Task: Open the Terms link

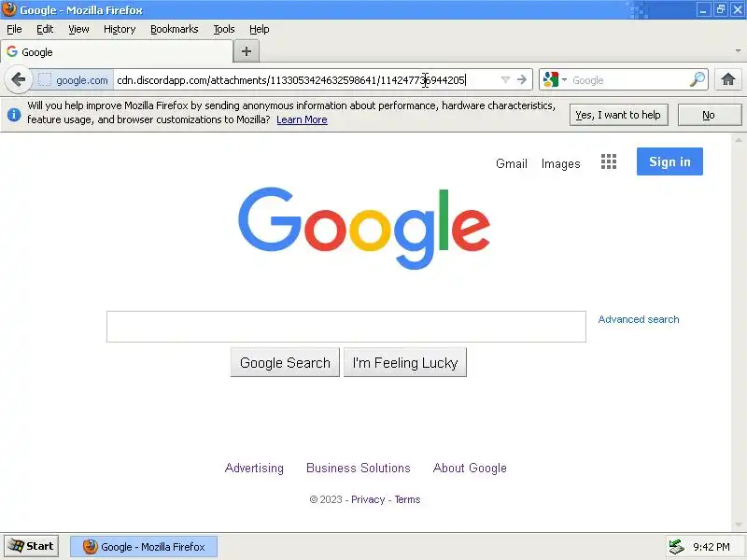Action: (407, 499)
